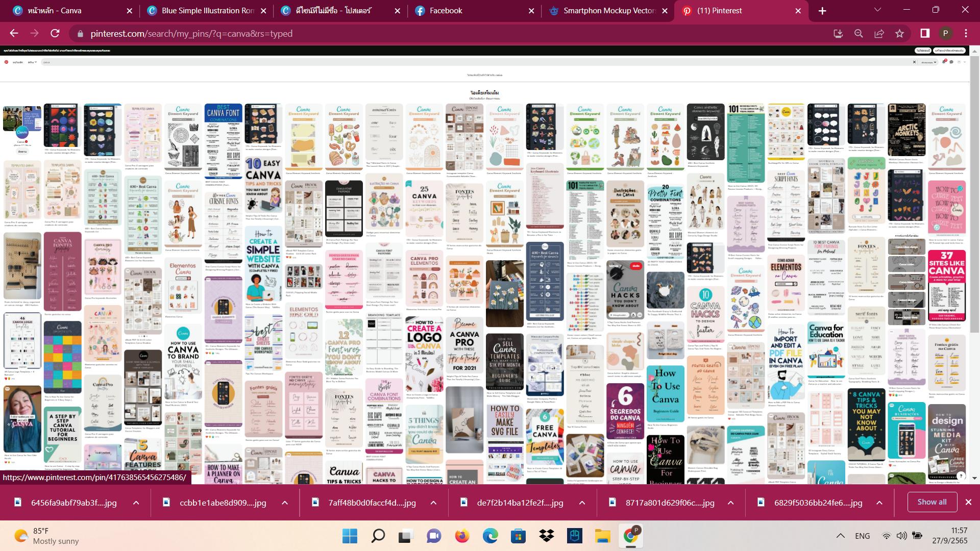
Task: Expand the Pinterest account chevron menu
Action: click(x=965, y=62)
